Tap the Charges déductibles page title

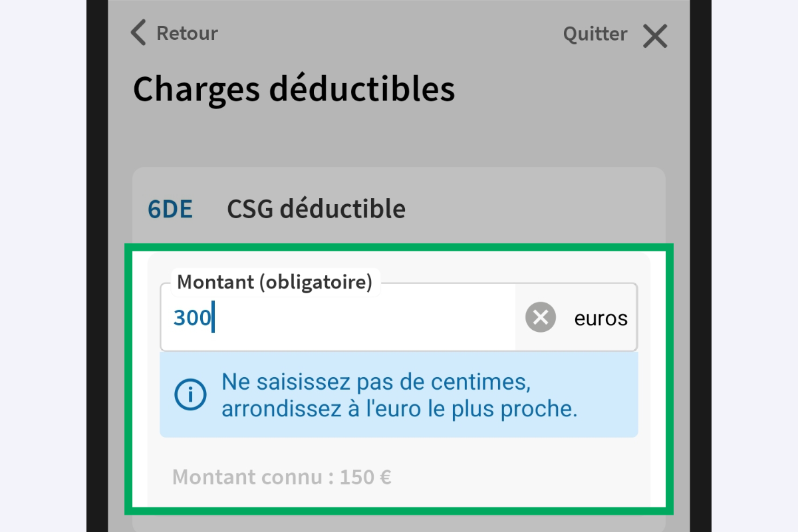click(x=295, y=89)
